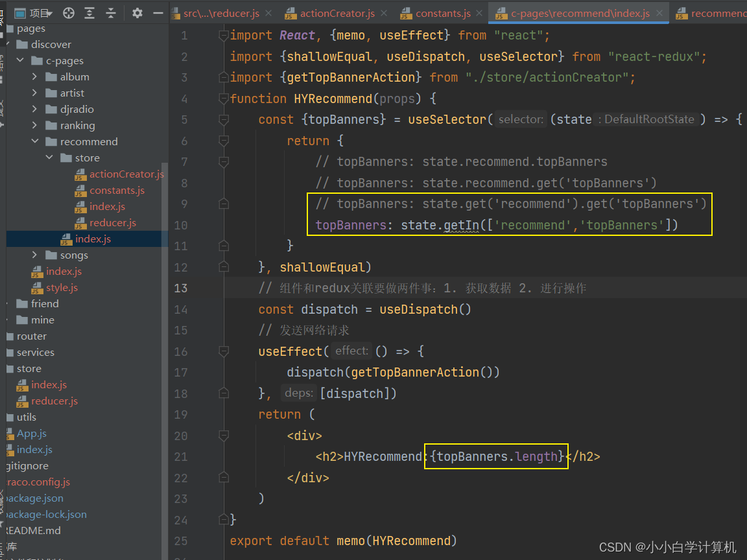Click the JS icon on constants.js tab
This screenshot has width=747, height=560.
[406, 14]
